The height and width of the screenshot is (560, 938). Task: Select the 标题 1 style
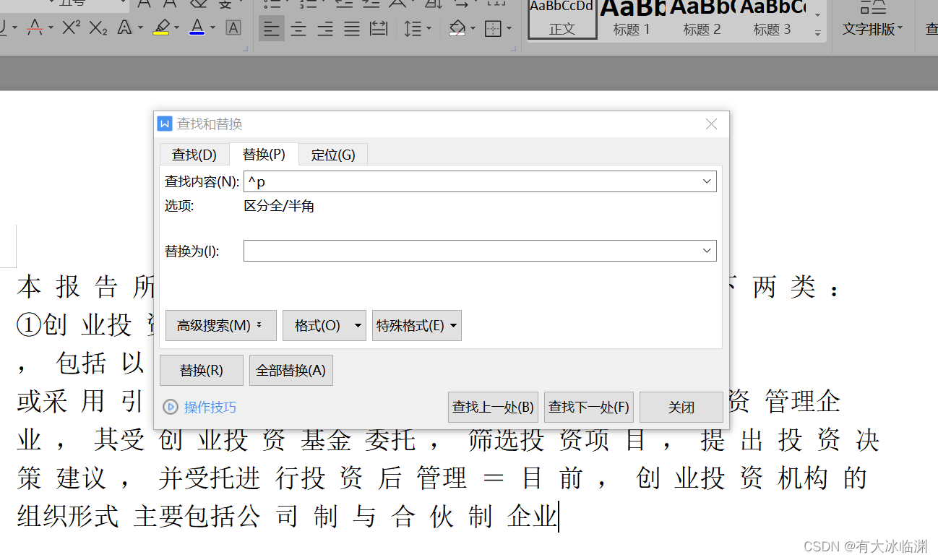pos(632,19)
